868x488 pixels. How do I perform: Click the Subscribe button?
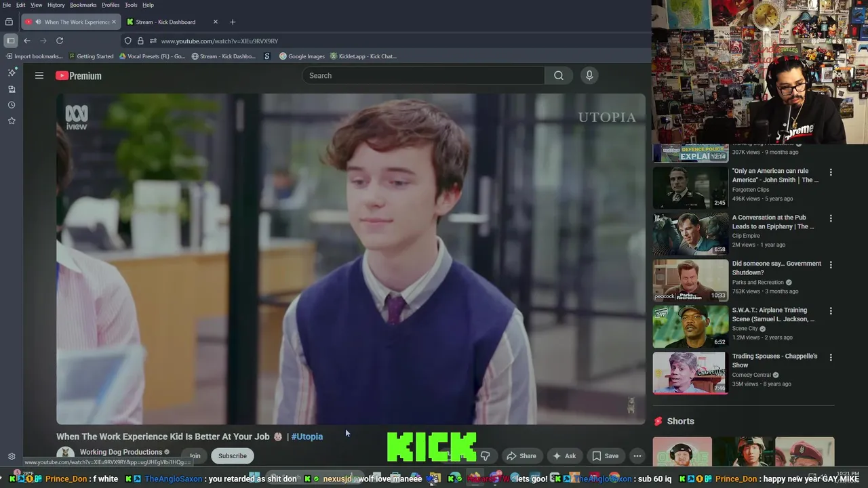point(233,456)
